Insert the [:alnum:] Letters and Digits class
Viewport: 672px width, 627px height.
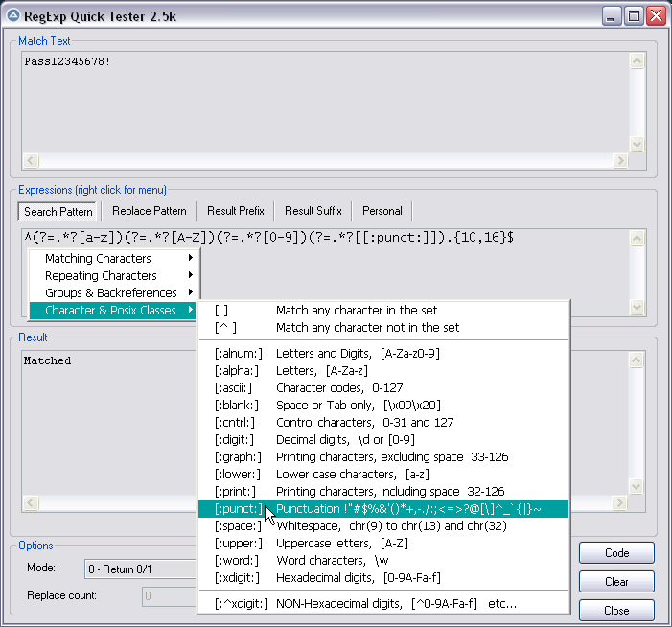coord(383,353)
